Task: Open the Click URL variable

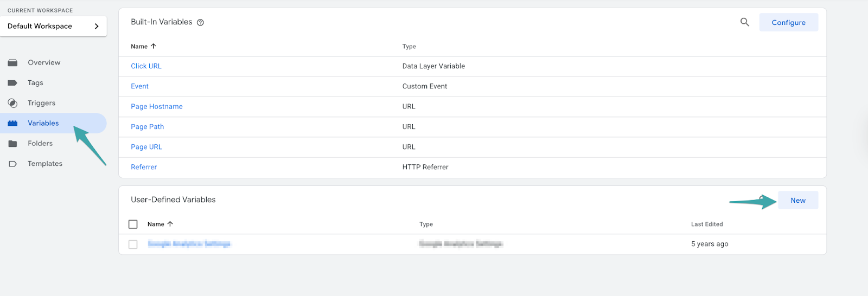Action: 146,66
